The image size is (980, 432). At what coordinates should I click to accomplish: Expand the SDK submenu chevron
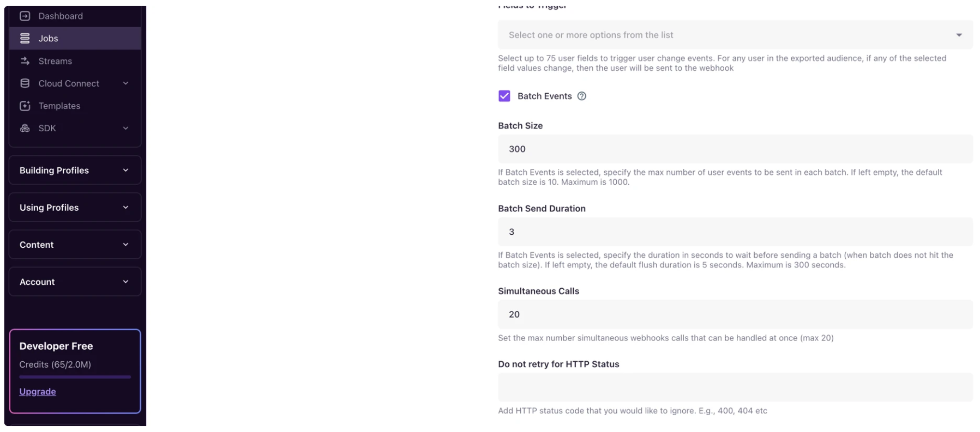coord(126,128)
